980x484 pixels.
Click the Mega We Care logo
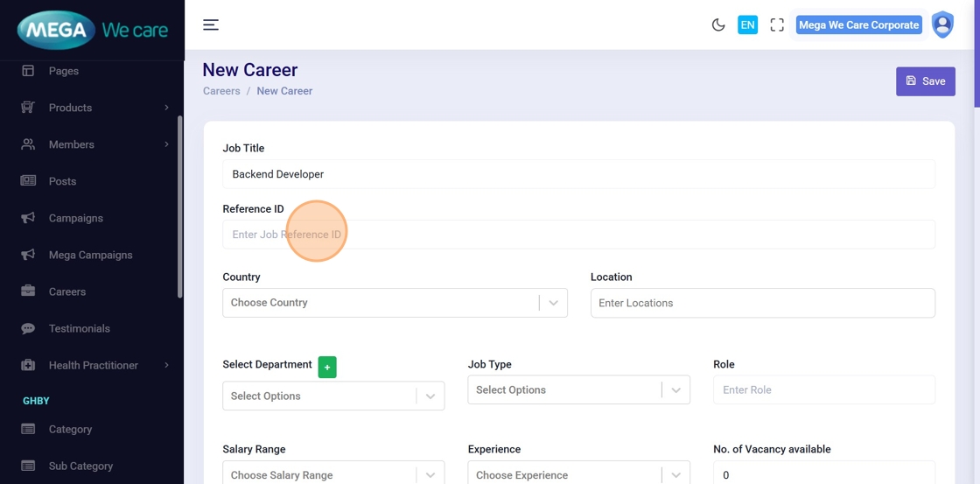[92, 31]
